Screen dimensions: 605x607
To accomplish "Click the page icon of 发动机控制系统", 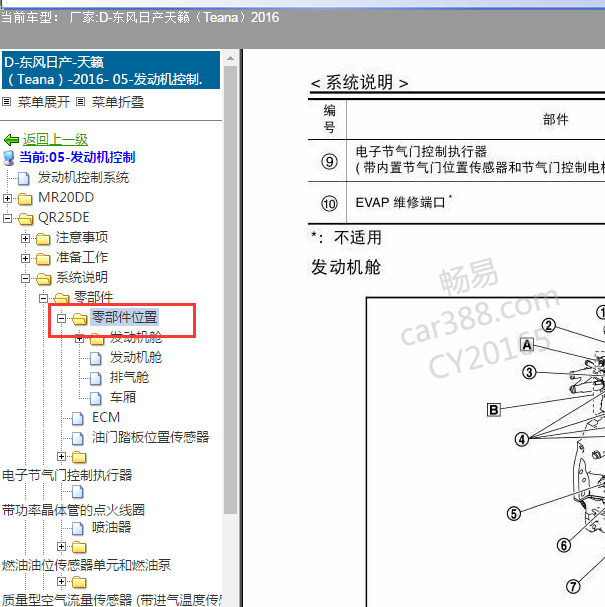I will point(24,178).
